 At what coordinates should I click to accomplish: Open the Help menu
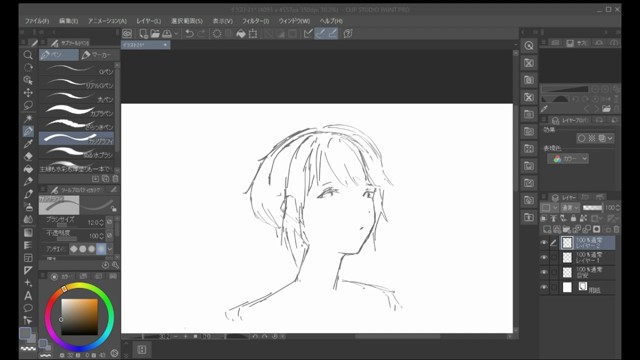tap(331, 21)
